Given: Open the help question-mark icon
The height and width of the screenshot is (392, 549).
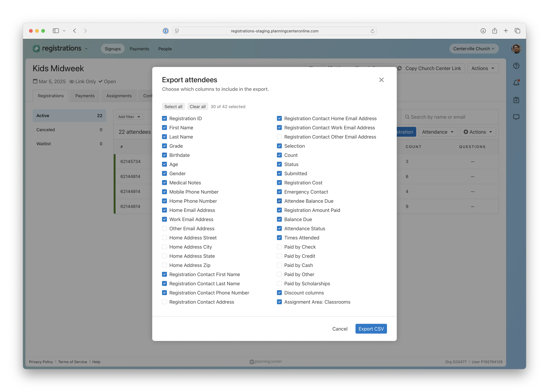Looking at the screenshot, I should (516, 66).
